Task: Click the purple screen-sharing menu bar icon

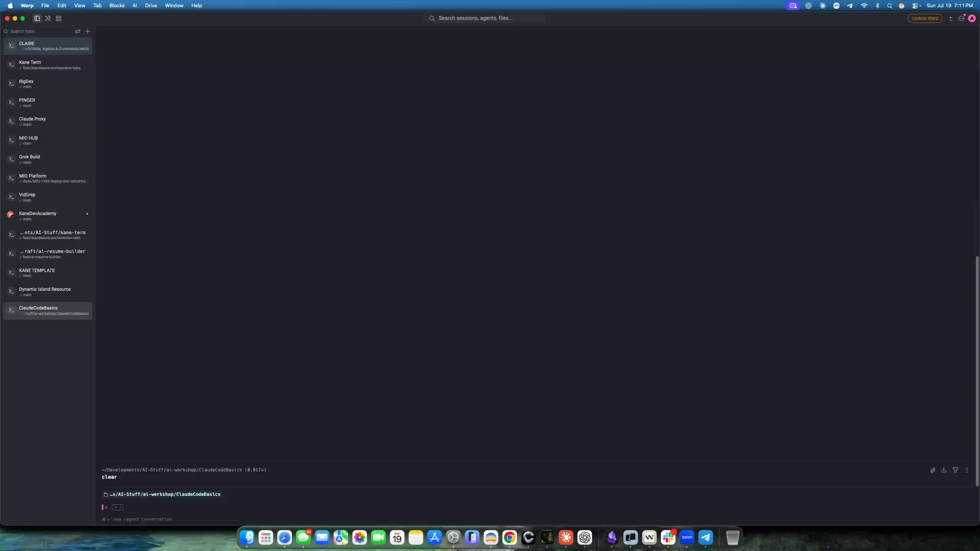Action: (x=793, y=6)
